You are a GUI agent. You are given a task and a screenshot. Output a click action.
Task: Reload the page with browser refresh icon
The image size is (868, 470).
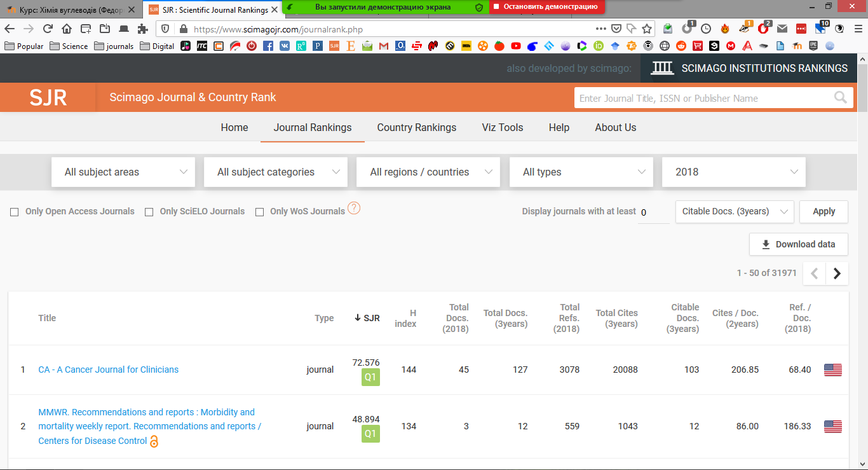pos(48,29)
